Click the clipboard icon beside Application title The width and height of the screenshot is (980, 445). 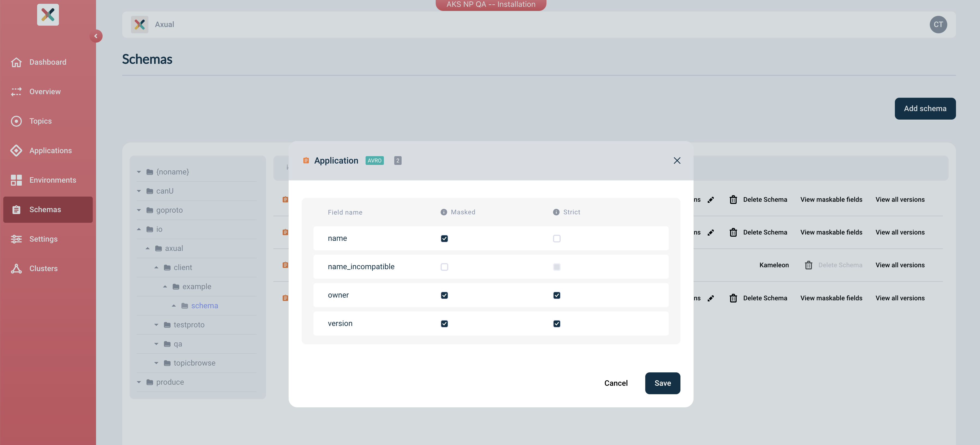[306, 161]
